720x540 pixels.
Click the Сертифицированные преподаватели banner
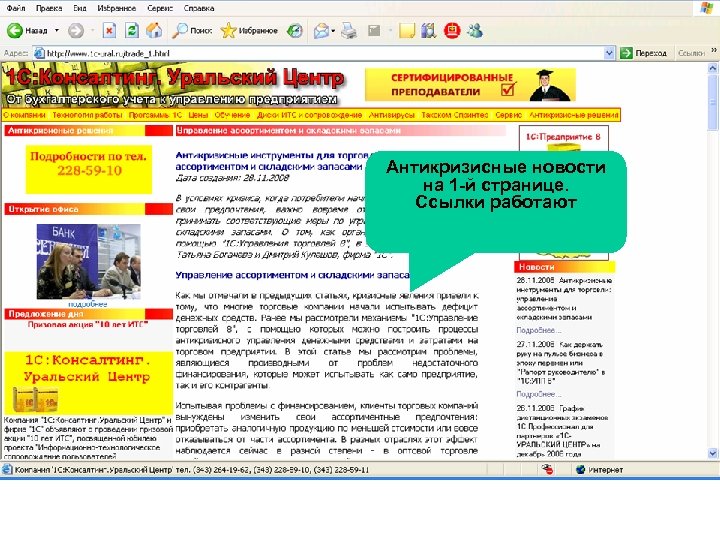click(x=470, y=84)
